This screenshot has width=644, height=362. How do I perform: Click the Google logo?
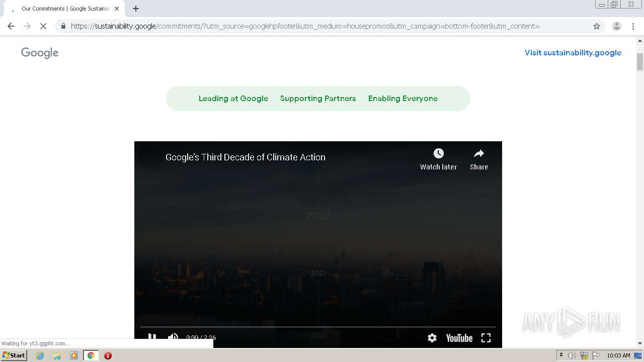pyautogui.click(x=40, y=53)
